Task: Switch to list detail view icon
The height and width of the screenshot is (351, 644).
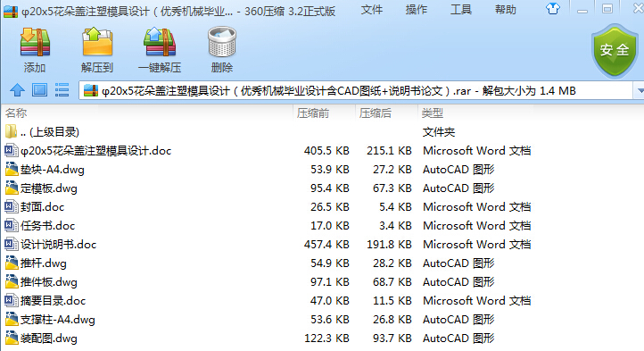Action: click(x=62, y=89)
